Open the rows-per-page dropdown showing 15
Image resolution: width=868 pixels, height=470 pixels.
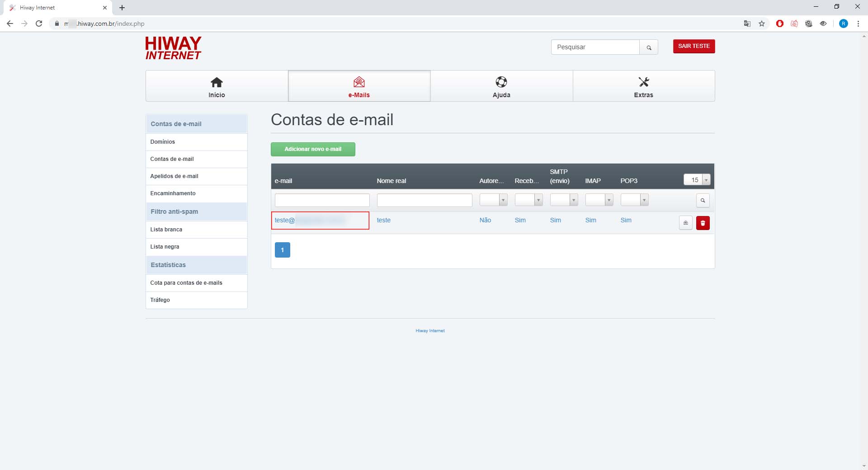pyautogui.click(x=697, y=180)
